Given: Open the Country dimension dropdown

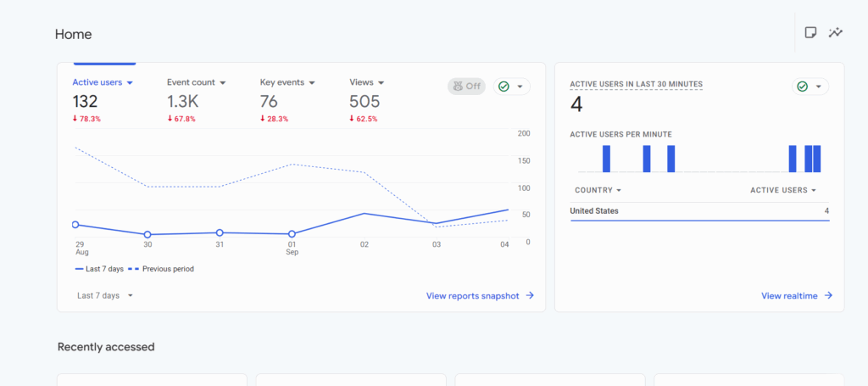Looking at the screenshot, I should coord(598,190).
